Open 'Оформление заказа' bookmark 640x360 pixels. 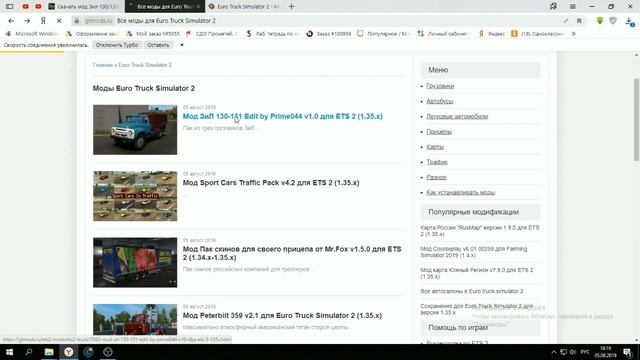[93, 34]
